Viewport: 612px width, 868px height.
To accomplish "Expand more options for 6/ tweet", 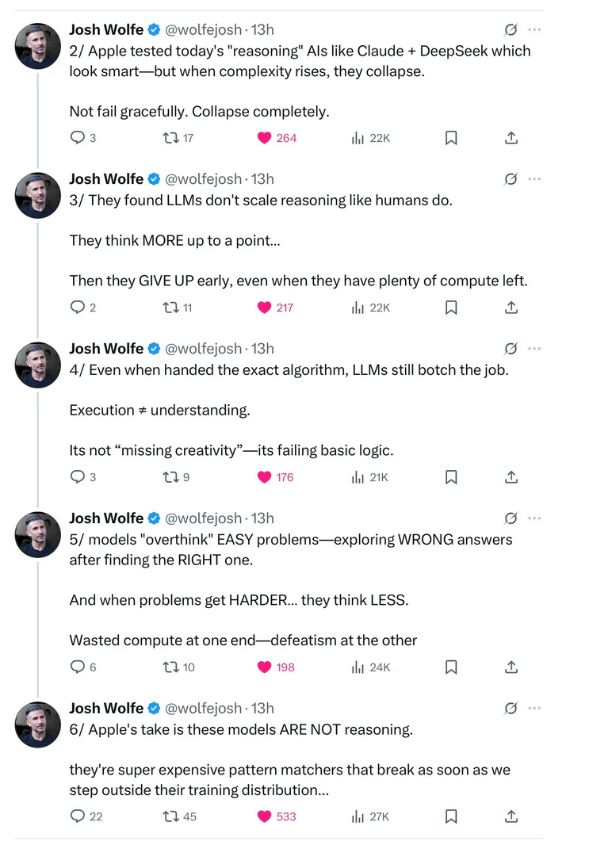I will [x=534, y=708].
